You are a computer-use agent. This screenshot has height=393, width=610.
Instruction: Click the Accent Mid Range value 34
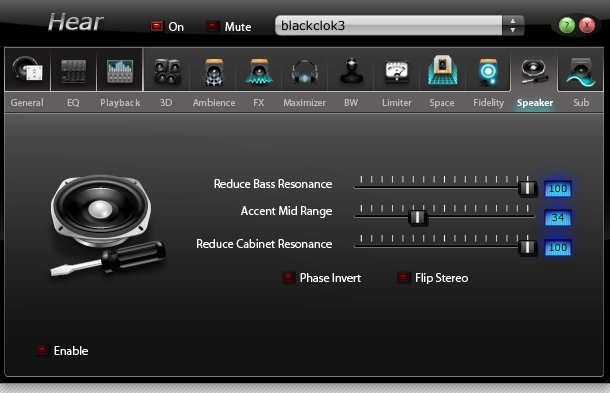[x=558, y=218]
